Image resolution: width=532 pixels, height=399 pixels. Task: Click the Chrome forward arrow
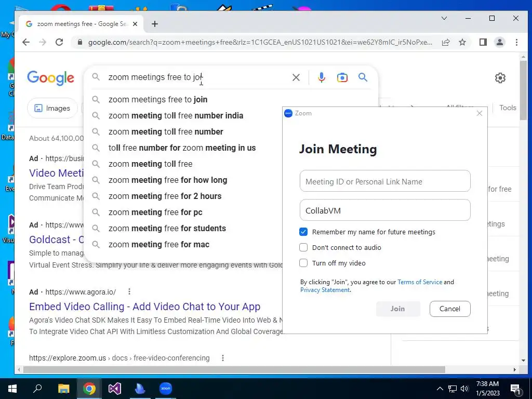click(43, 42)
